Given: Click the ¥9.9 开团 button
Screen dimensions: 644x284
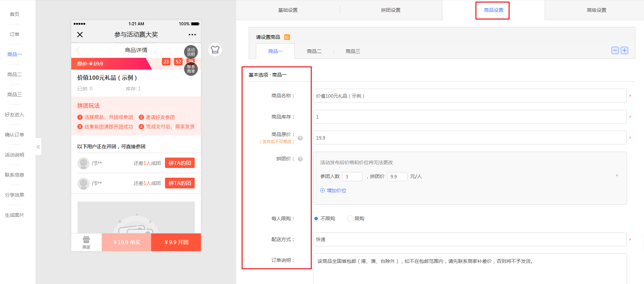Looking at the screenshot, I should pyautogui.click(x=176, y=242).
